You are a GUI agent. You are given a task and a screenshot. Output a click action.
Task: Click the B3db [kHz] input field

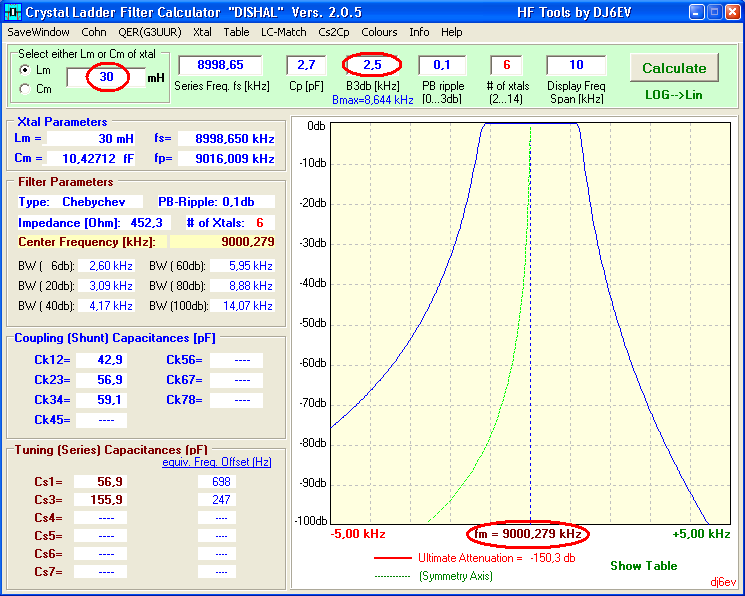[372, 65]
